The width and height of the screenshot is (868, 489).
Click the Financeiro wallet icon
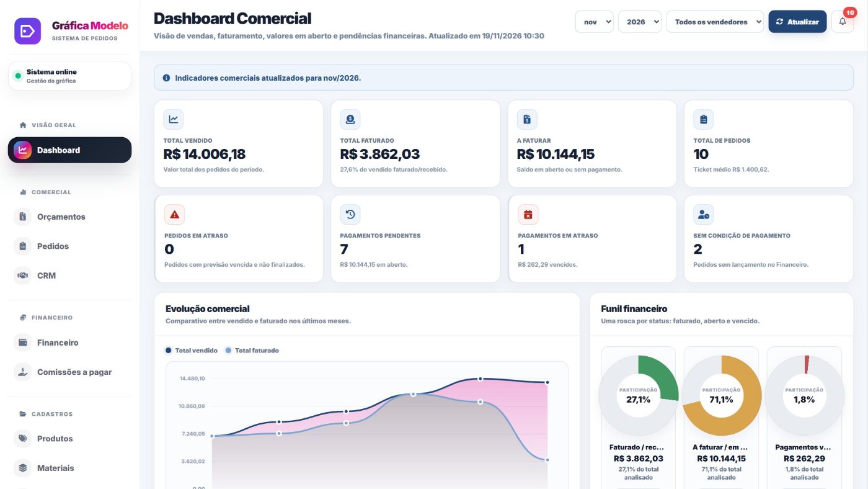click(23, 343)
